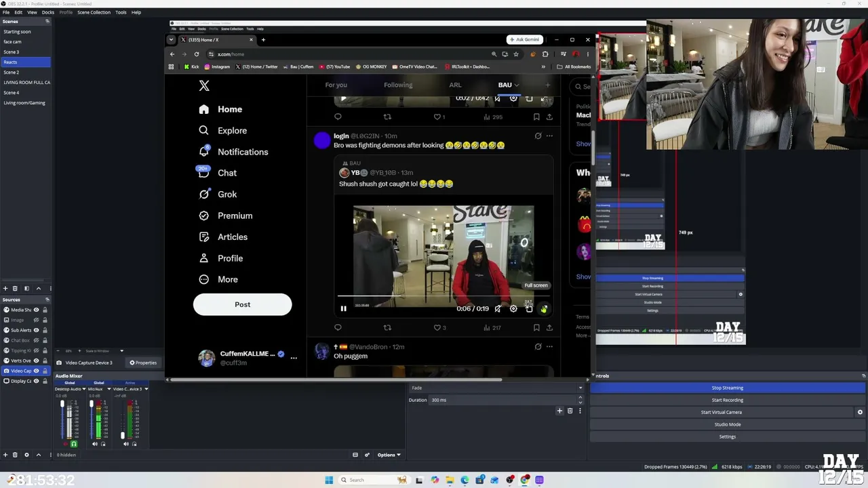The width and height of the screenshot is (868, 488).
Task: Click the X logo icon
Action: pyautogui.click(x=204, y=86)
